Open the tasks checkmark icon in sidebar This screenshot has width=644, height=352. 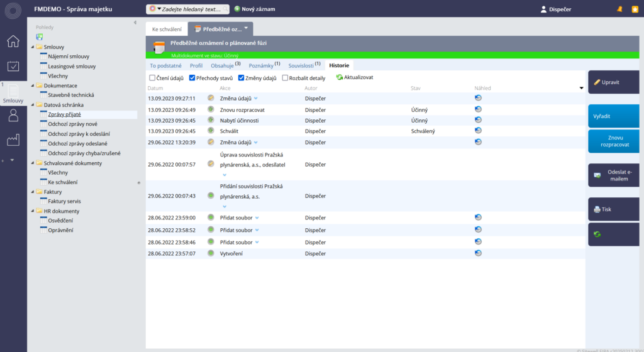click(13, 65)
